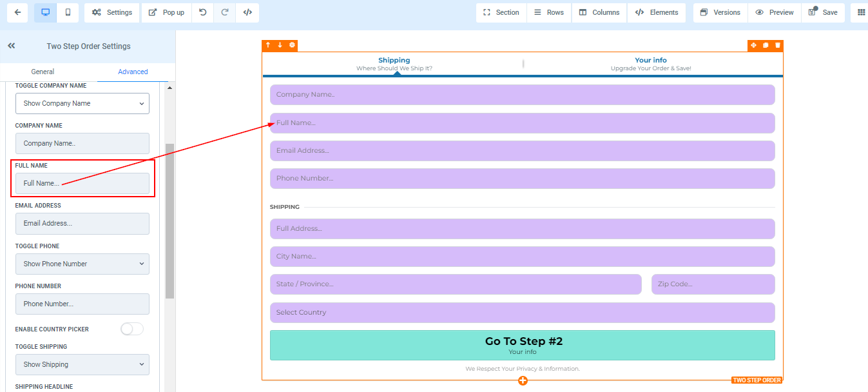This screenshot has width=868, height=392.
Task: Click the Full Name settings input field
Action: point(82,183)
